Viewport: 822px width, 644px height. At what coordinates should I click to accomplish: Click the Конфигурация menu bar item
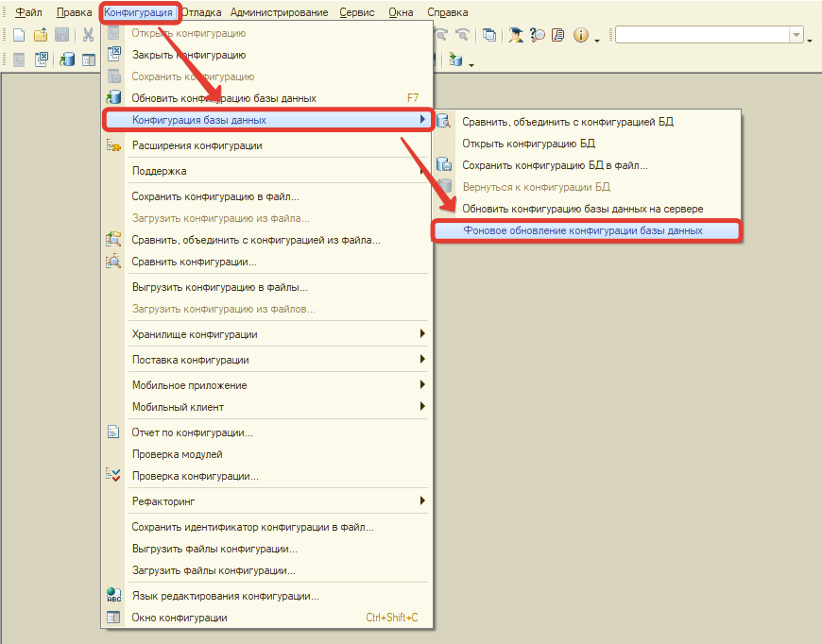pos(138,12)
